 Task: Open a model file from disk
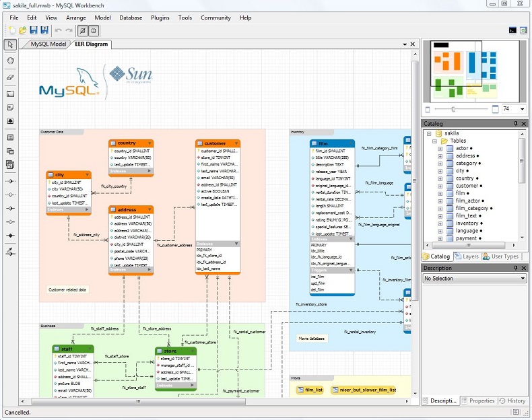22,30
